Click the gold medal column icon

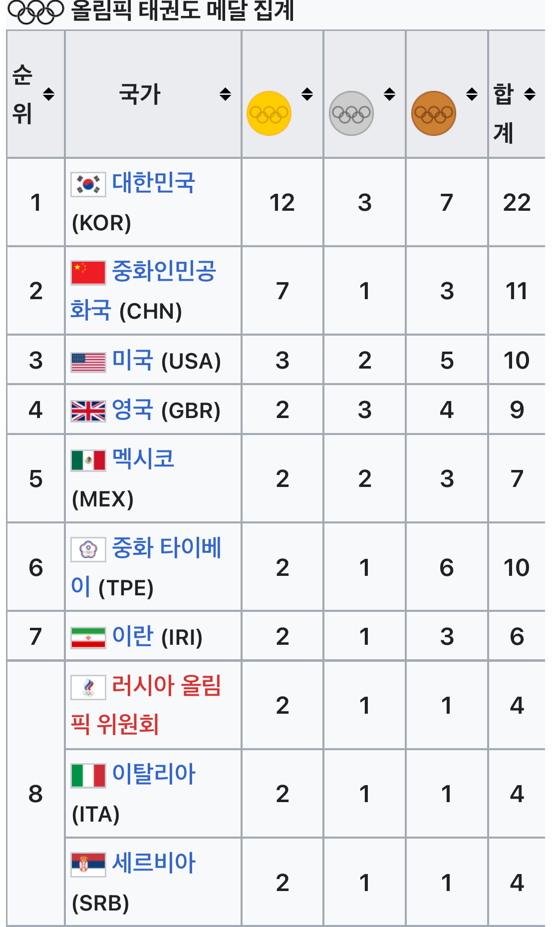point(268,112)
